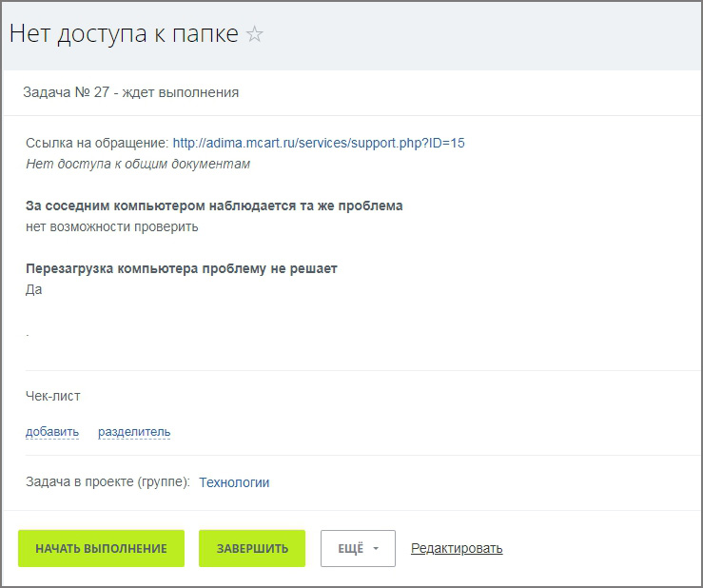The image size is (703, 588).
Task: Click the task title "Нет доступа к папке"
Action: 124,34
